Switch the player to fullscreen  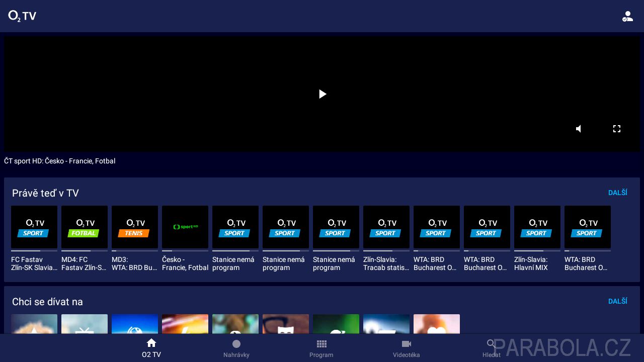(617, 129)
